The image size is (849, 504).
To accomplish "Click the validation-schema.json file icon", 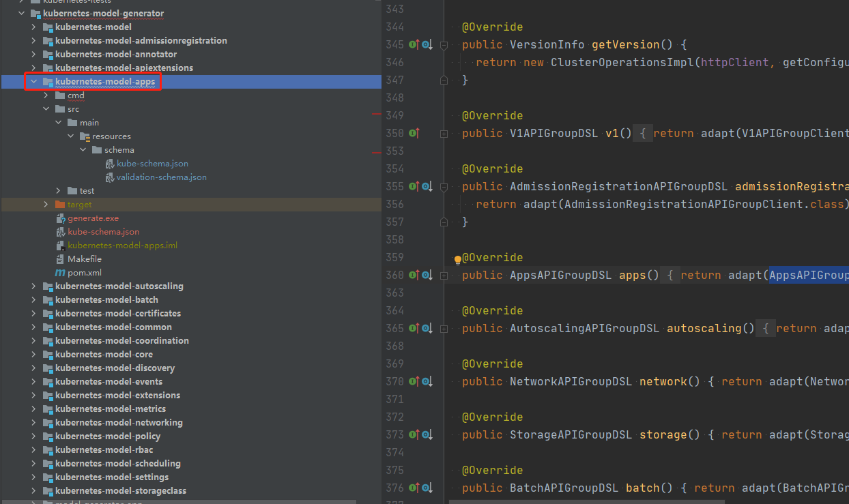I will tap(109, 177).
